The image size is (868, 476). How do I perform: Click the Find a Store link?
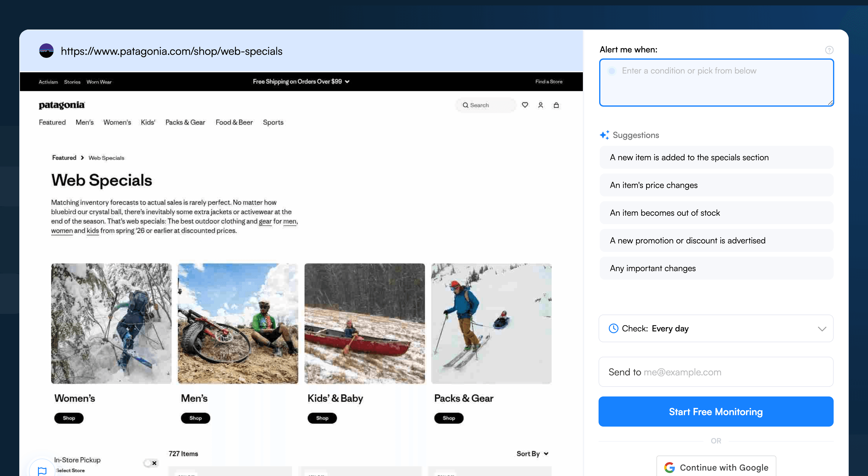(549, 82)
